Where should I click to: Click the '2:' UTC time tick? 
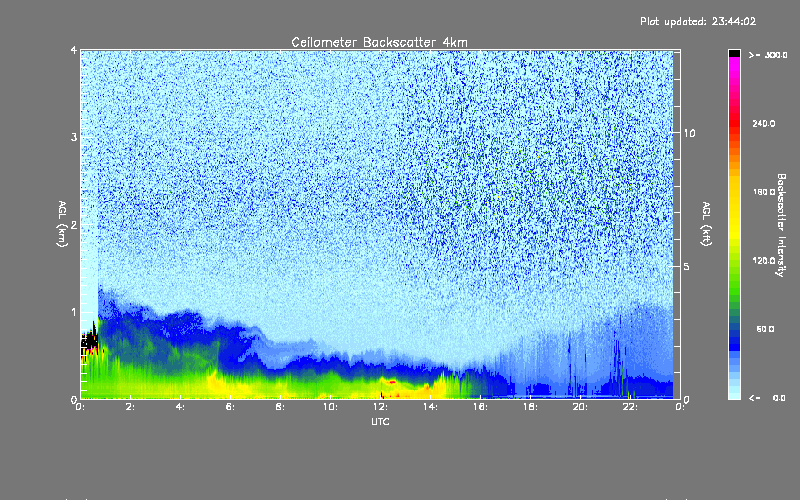click(x=130, y=407)
